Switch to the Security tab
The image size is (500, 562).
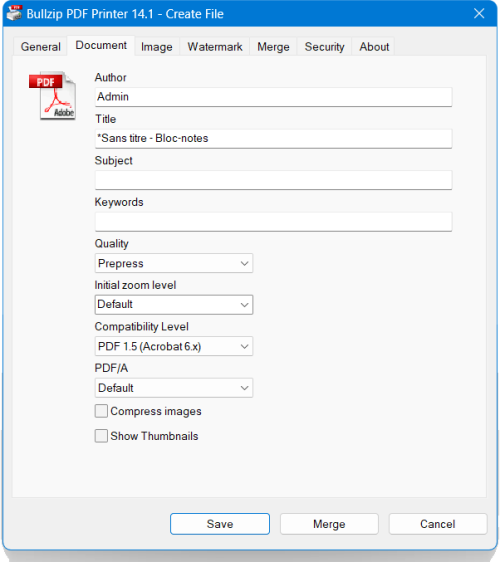(324, 47)
